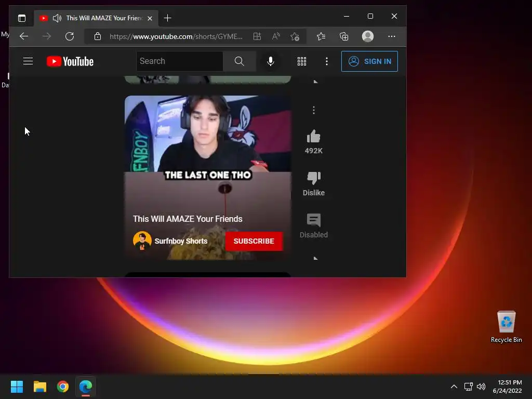The height and width of the screenshot is (399, 532).
Task: Open the Windows Start menu
Action: click(x=17, y=387)
